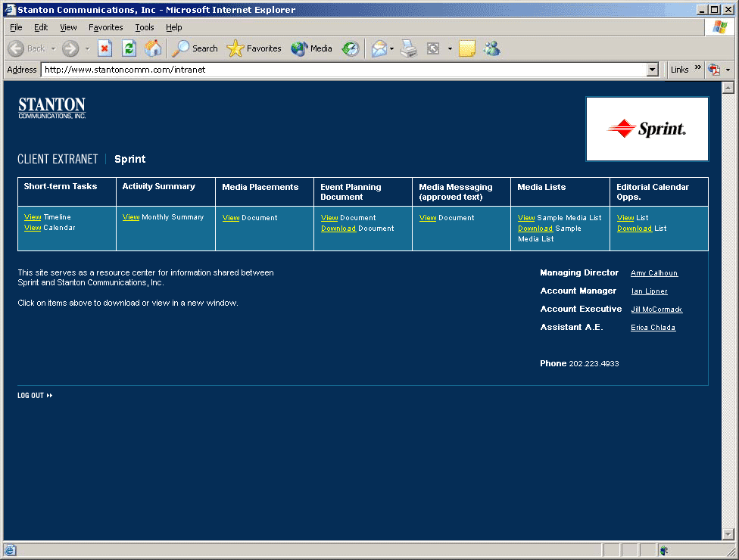Click the Media toolbar button
The height and width of the screenshot is (560, 739).
(312, 48)
